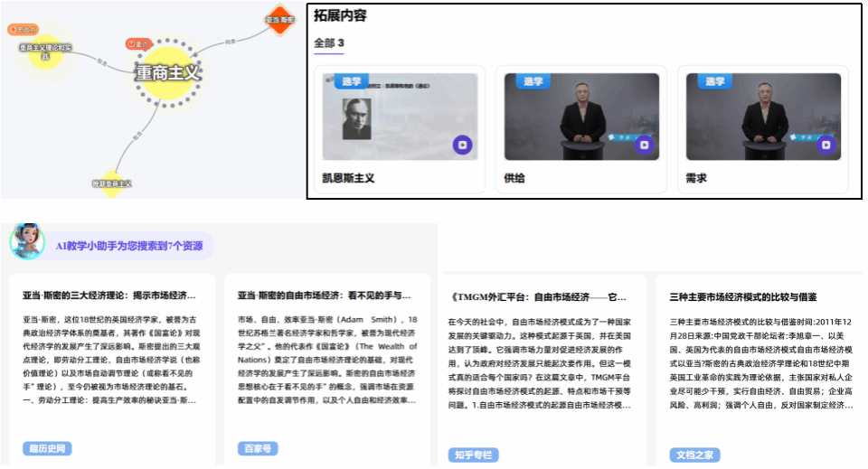Select the 晚期重商主义 yellow diamond node
The height and width of the screenshot is (469, 868).
[x=112, y=183]
